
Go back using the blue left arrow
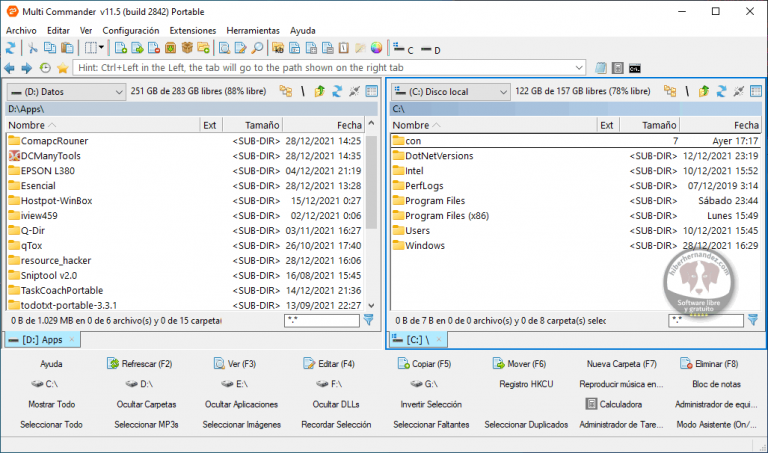tap(10, 68)
